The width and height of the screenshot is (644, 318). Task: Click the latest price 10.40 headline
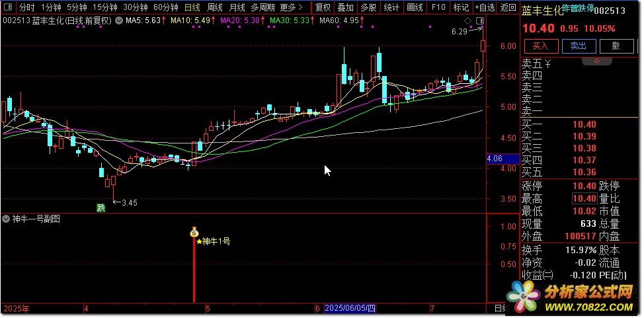[x=538, y=28]
